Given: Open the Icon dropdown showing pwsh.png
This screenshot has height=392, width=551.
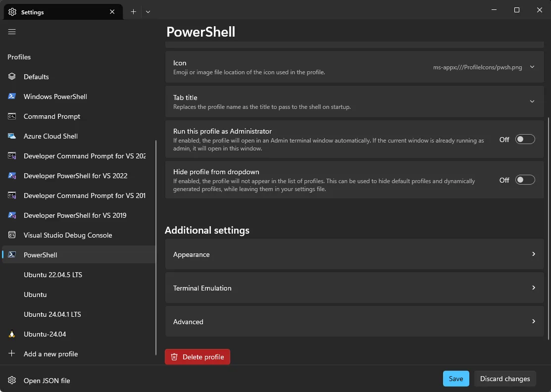Looking at the screenshot, I should coord(532,67).
